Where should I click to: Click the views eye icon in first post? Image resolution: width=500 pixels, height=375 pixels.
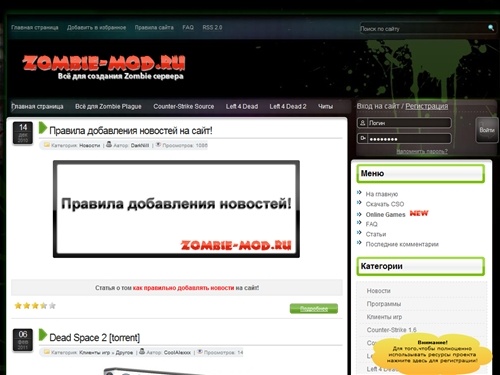click(158, 145)
